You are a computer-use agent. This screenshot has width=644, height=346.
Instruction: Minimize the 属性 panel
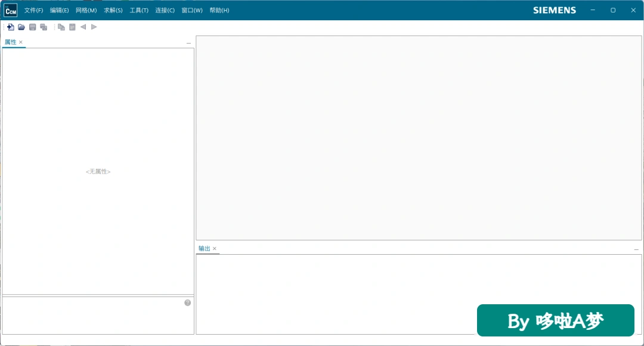point(188,43)
